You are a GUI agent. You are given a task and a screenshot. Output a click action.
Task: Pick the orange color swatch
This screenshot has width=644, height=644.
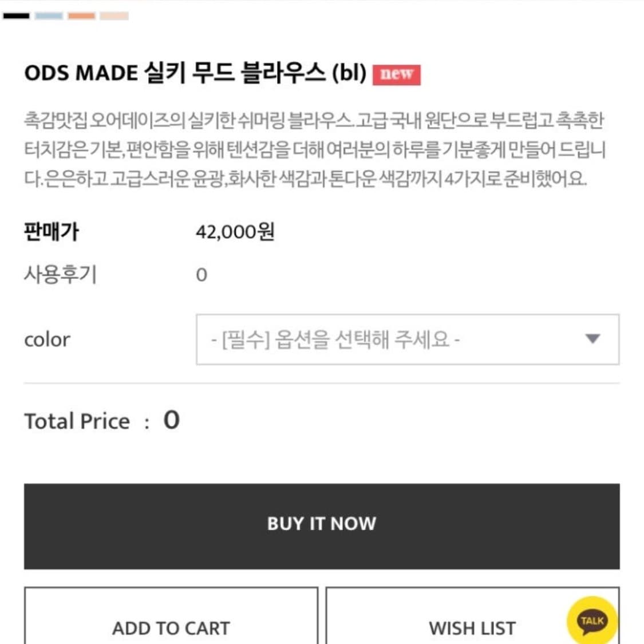click(82, 16)
